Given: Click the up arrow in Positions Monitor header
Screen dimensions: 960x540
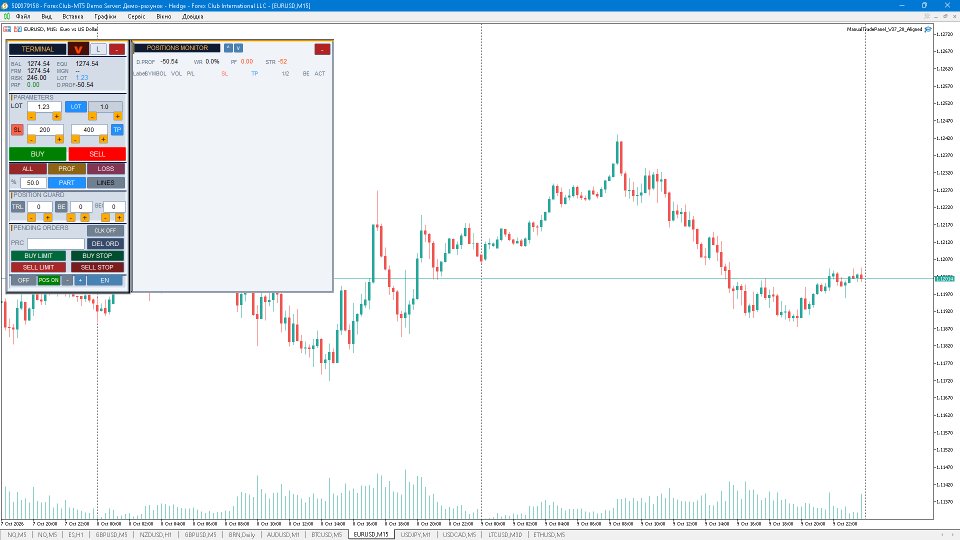Looking at the screenshot, I should coord(228,48).
